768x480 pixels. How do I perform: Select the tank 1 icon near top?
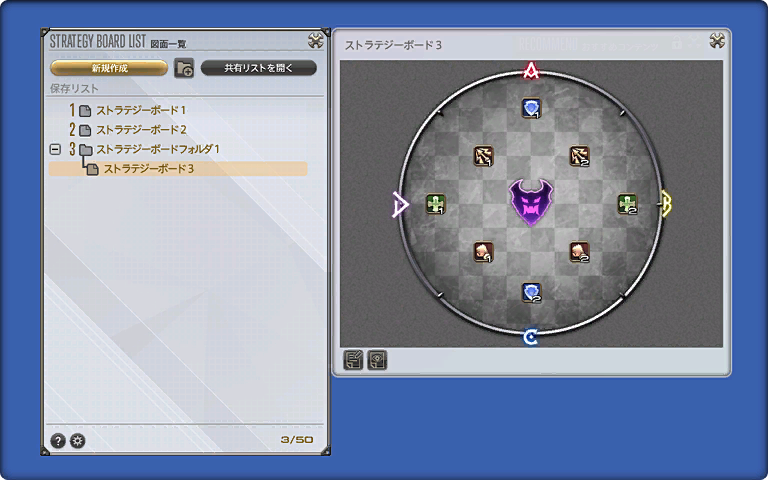coord(531,108)
